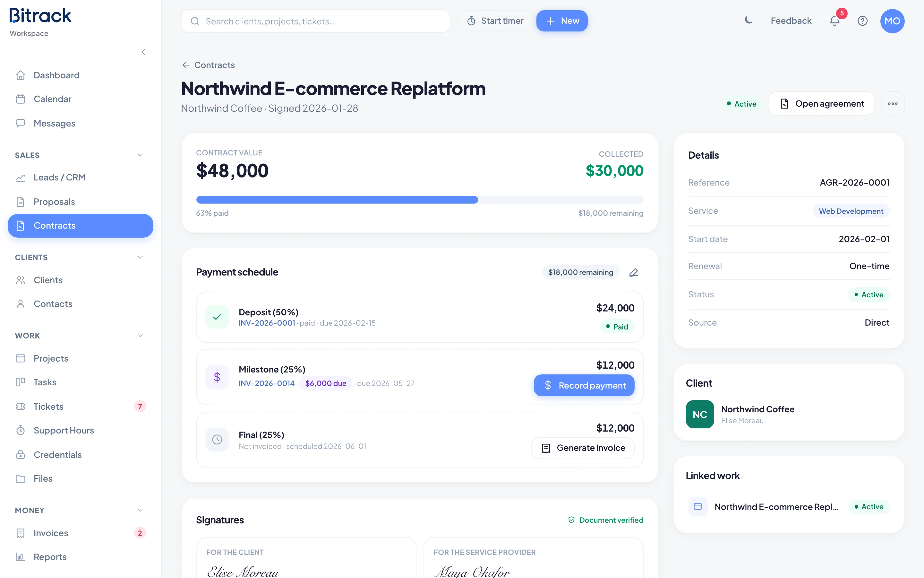Open Calendar in sidebar
924x578 pixels.
(x=81, y=99)
